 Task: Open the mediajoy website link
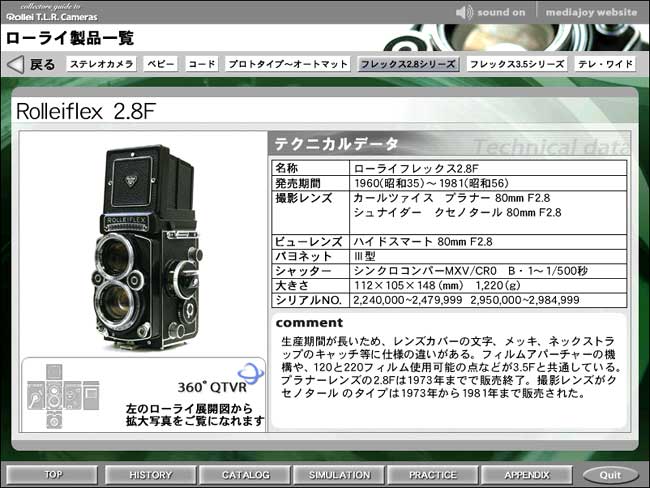pos(591,12)
